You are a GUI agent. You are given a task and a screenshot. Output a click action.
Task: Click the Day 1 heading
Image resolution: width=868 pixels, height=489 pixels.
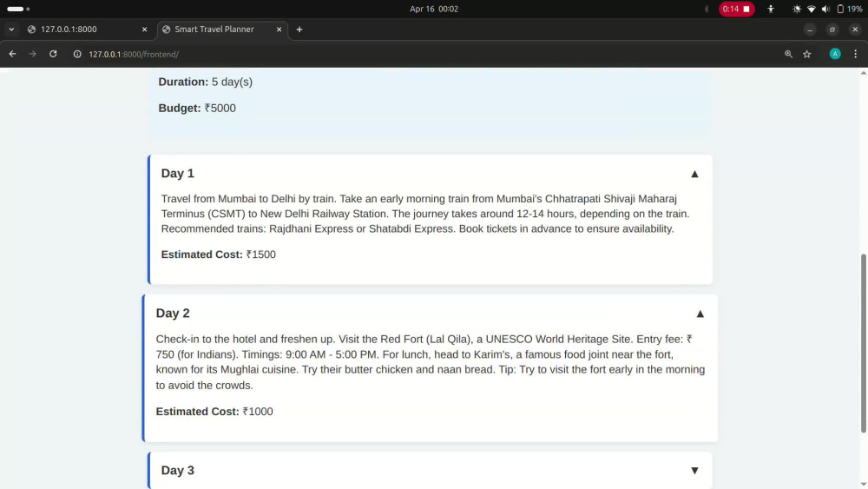tap(178, 174)
